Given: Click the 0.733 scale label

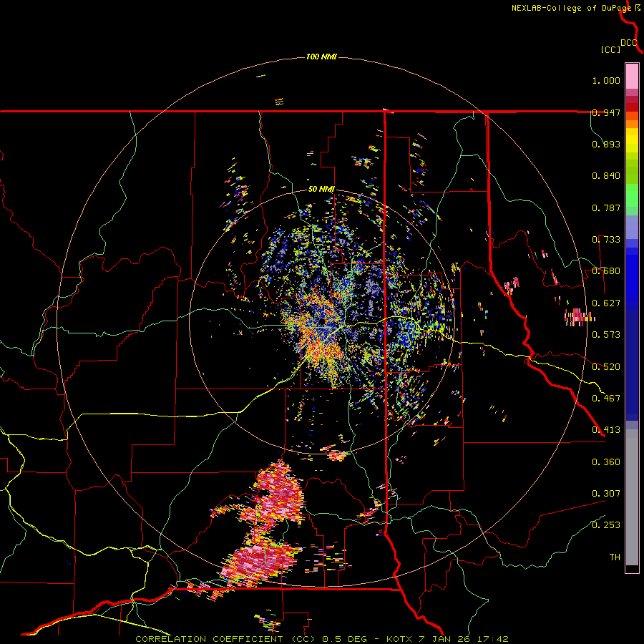Looking at the screenshot, I should coord(606,240).
